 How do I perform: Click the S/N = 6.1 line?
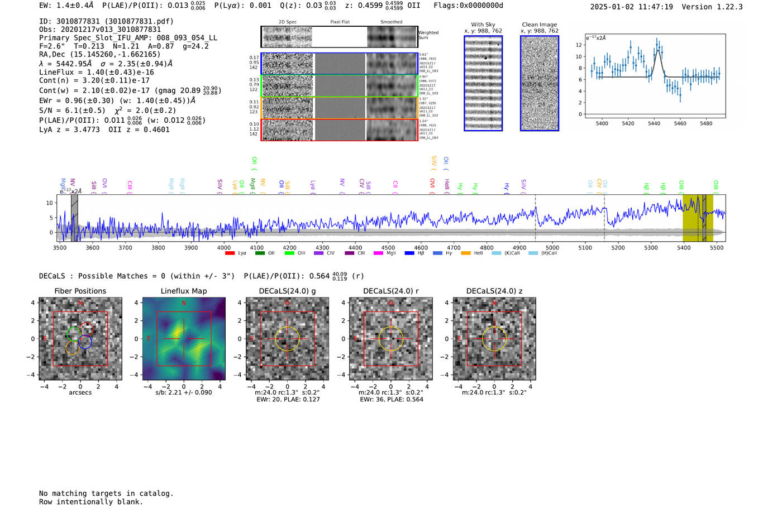(x=108, y=110)
